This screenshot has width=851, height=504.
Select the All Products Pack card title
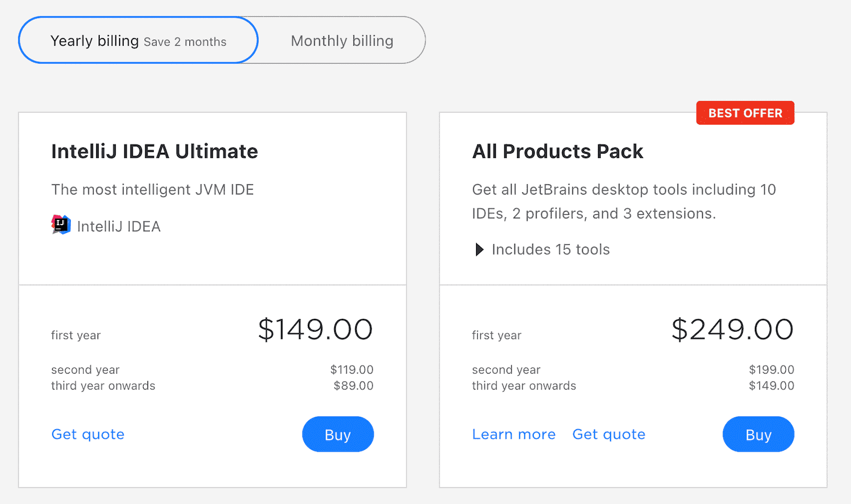point(558,151)
